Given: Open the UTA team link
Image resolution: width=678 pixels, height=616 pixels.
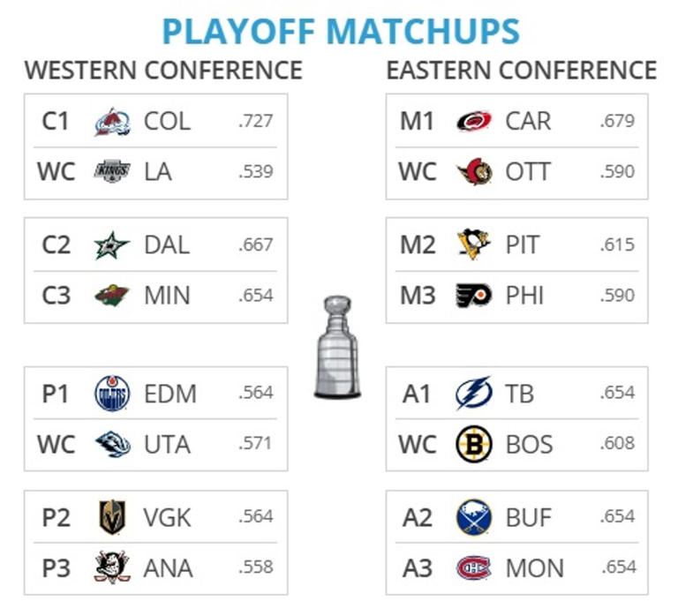Looking at the screenshot, I should (x=167, y=444).
